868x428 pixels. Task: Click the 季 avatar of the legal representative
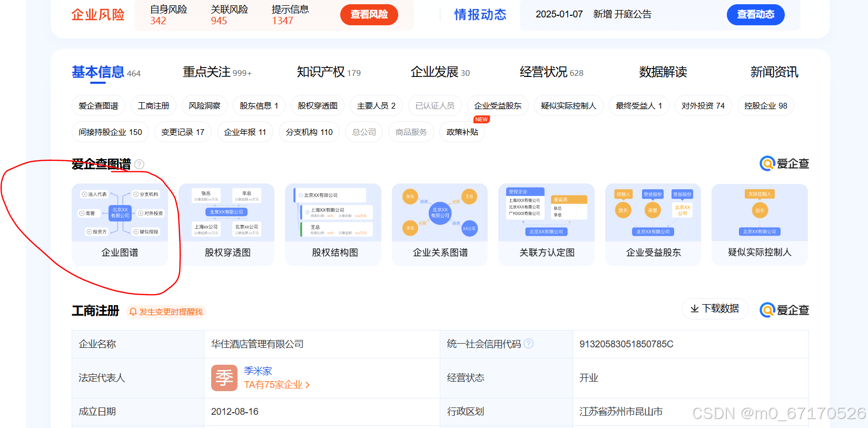(x=224, y=378)
